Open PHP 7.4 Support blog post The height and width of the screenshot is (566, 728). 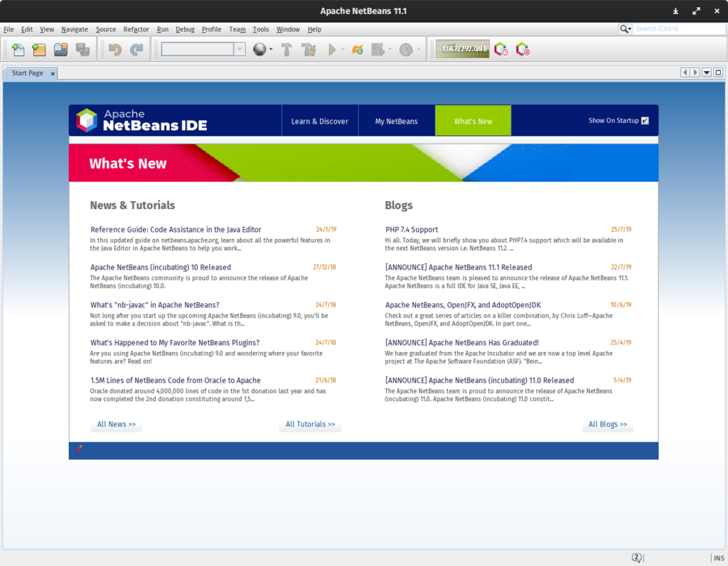tap(412, 230)
